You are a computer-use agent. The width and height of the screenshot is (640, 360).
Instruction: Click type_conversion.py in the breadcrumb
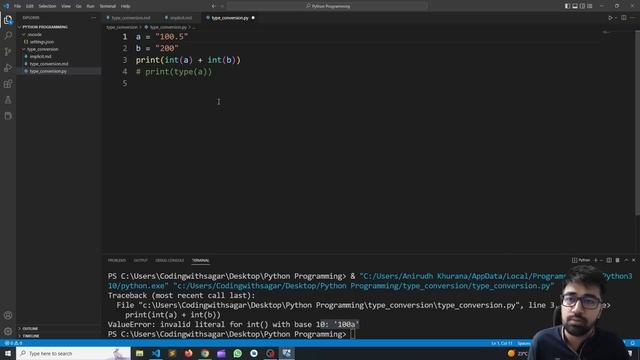point(168,27)
